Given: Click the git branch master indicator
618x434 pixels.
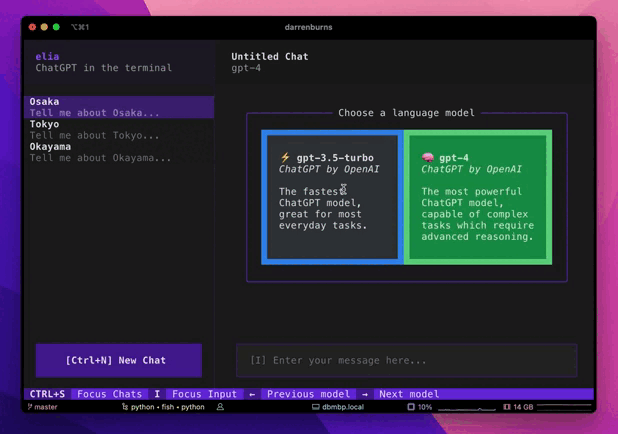Looking at the screenshot, I should click(x=43, y=407).
